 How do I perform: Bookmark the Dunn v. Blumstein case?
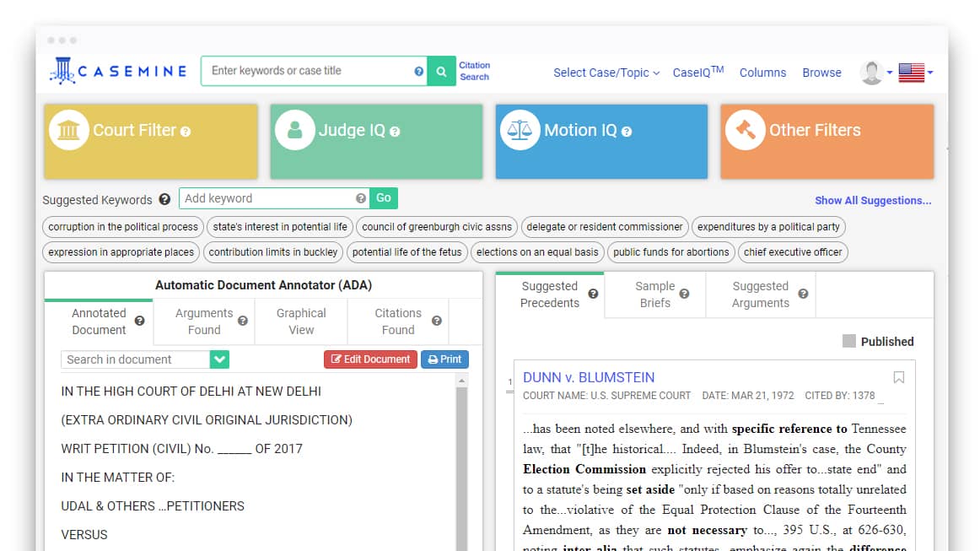898,378
